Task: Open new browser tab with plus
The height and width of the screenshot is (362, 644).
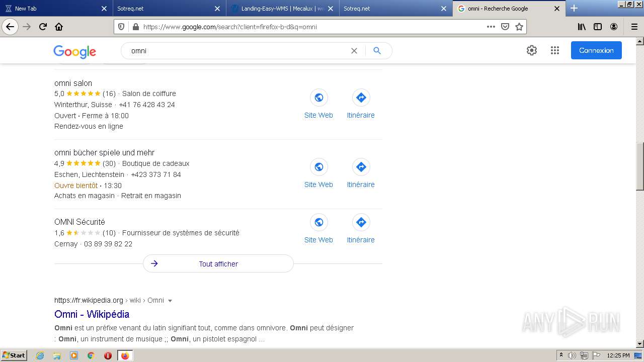Action: pos(574,8)
